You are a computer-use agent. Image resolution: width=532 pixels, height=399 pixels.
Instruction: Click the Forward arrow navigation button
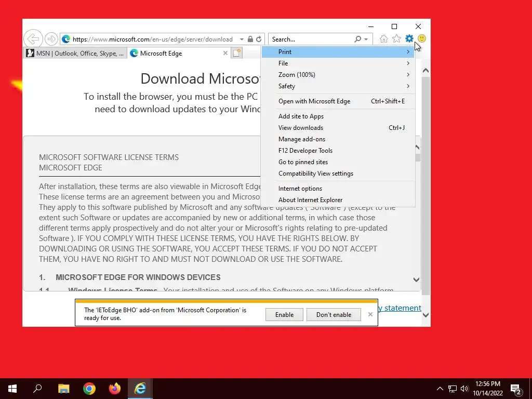(51, 39)
